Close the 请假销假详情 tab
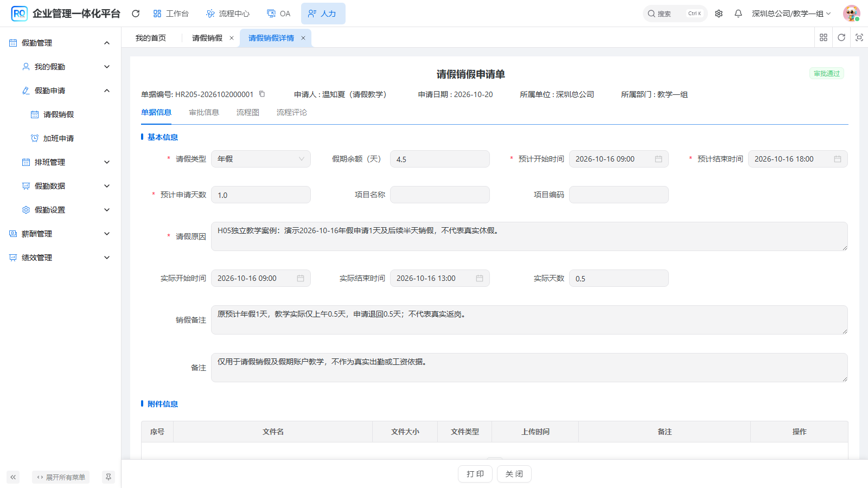 pos(303,38)
